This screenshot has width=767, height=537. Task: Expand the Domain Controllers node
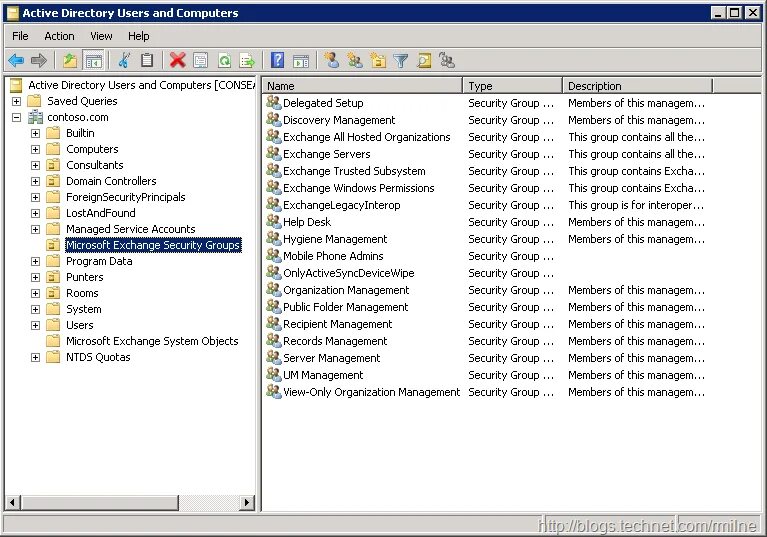click(x=35, y=181)
